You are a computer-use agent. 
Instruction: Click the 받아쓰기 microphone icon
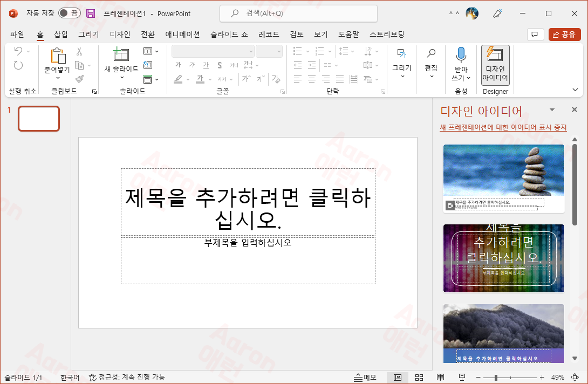coord(461,55)
